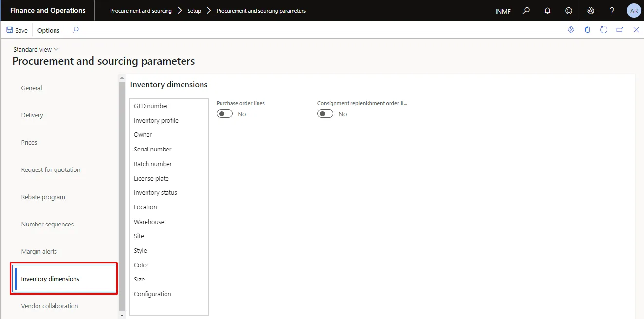Open the help question mark
This screenshot has width=644, height=319.
point(612,11)
